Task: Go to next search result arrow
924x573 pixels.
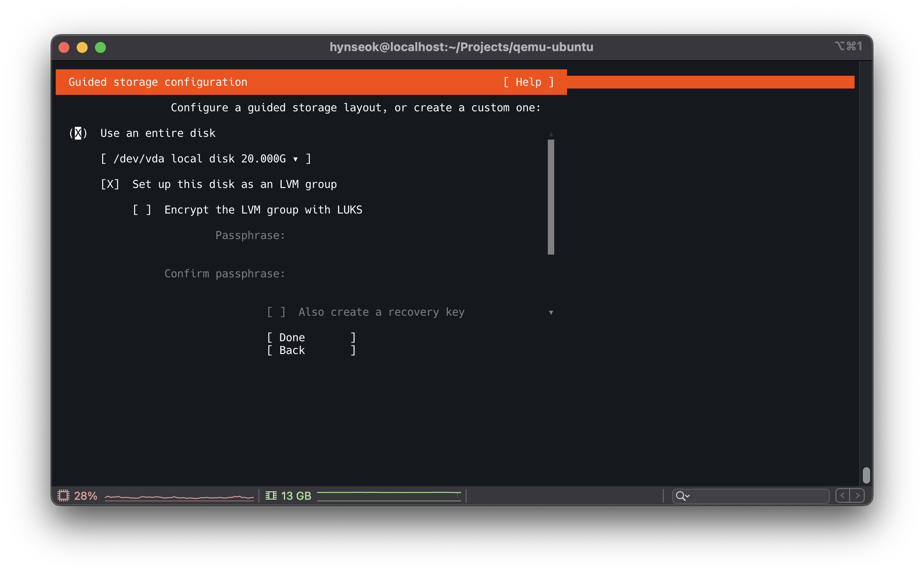Action: coord(857,495)
